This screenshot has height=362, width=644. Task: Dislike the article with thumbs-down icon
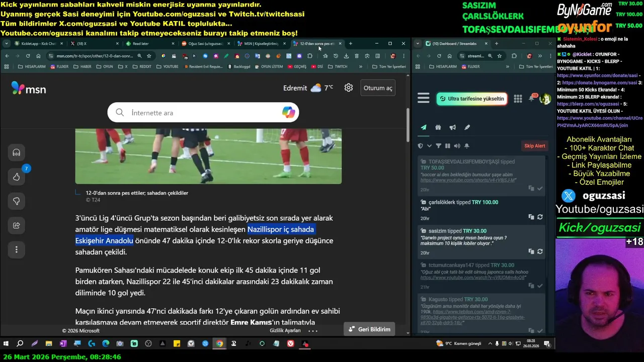click(x=17, y=201)
